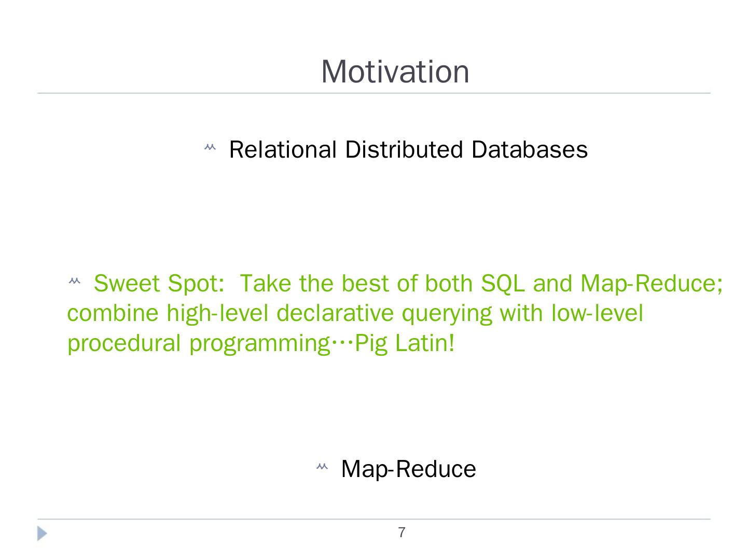This screenshot has width=747, height=560.
Task: Click the slide number 7
Action: click(x=402, y=533)
